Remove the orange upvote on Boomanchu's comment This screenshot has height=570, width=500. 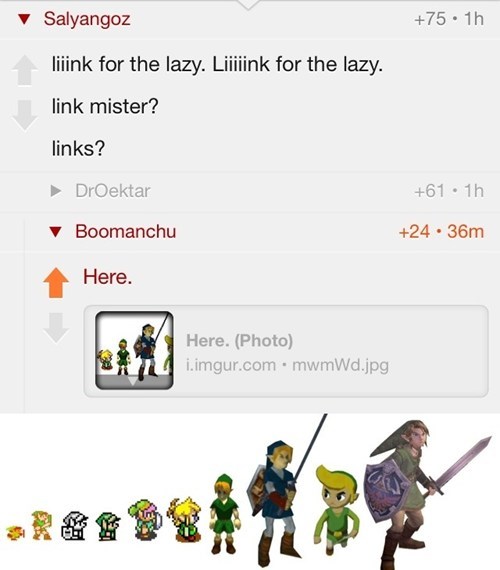click(x=56, y=283)
